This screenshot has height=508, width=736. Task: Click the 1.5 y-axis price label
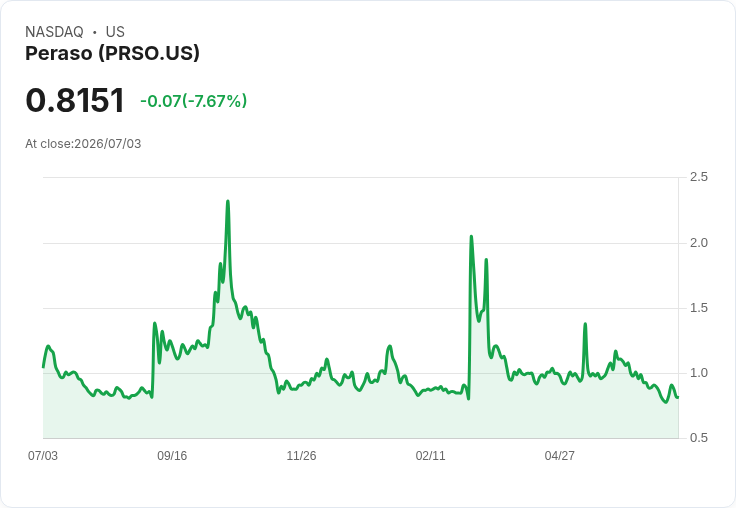[x=698, y=308]
